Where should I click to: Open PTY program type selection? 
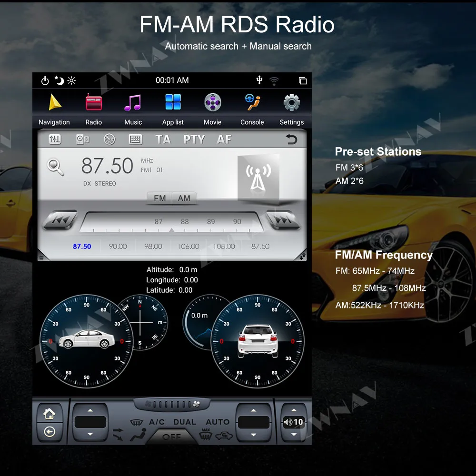coord(193,139)
